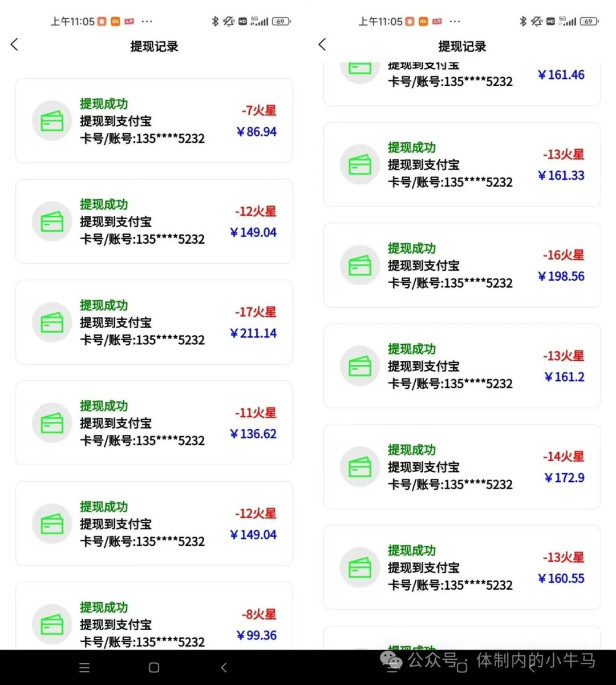The height and width of the screenshot is (685, 616).
Task: Tap the back arrow on the right screen
Action: (323, 45)
